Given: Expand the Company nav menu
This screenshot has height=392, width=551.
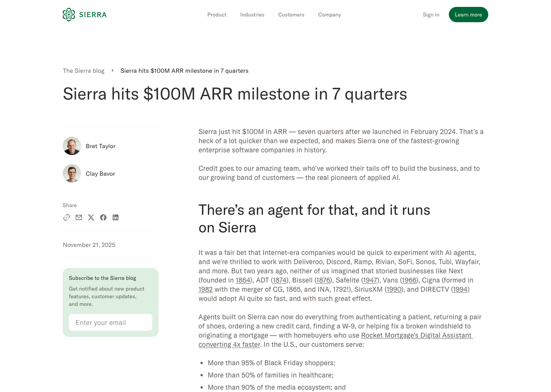Looking at the screenshot, I should click(329, 15).
